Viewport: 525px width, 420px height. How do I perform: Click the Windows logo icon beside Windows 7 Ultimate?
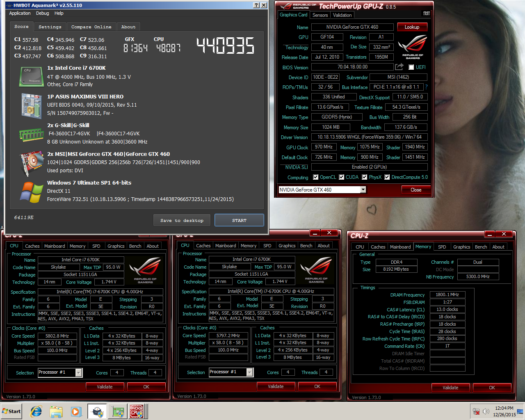(x=32, y=192)
